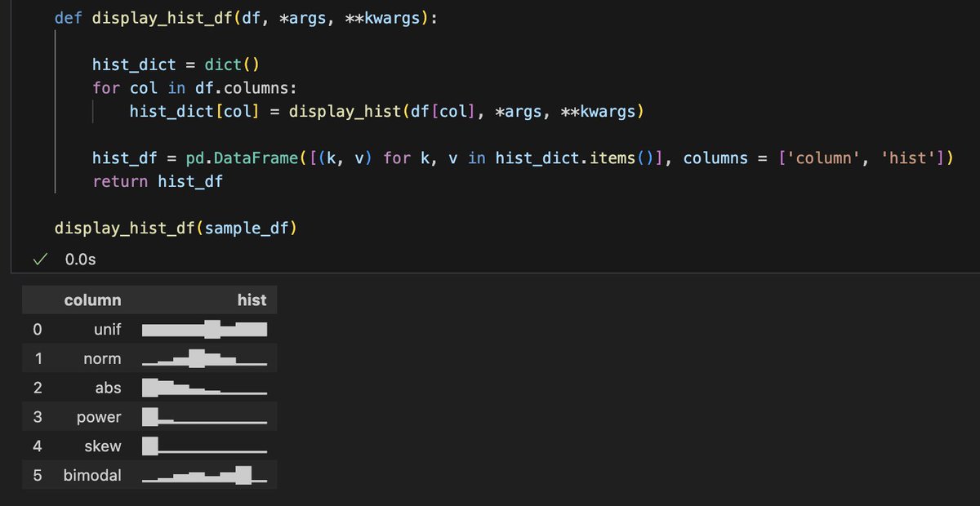
Task: Select the 'skew' cell
Action: tap(103, 446)
